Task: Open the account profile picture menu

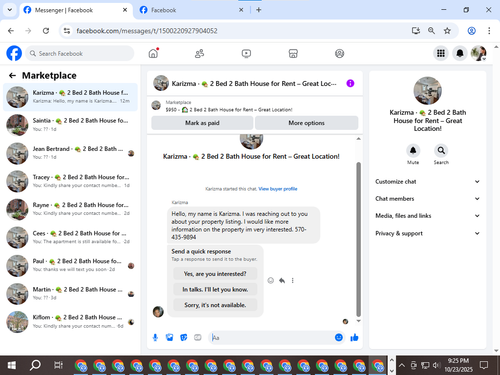Action: click(479, 53)
